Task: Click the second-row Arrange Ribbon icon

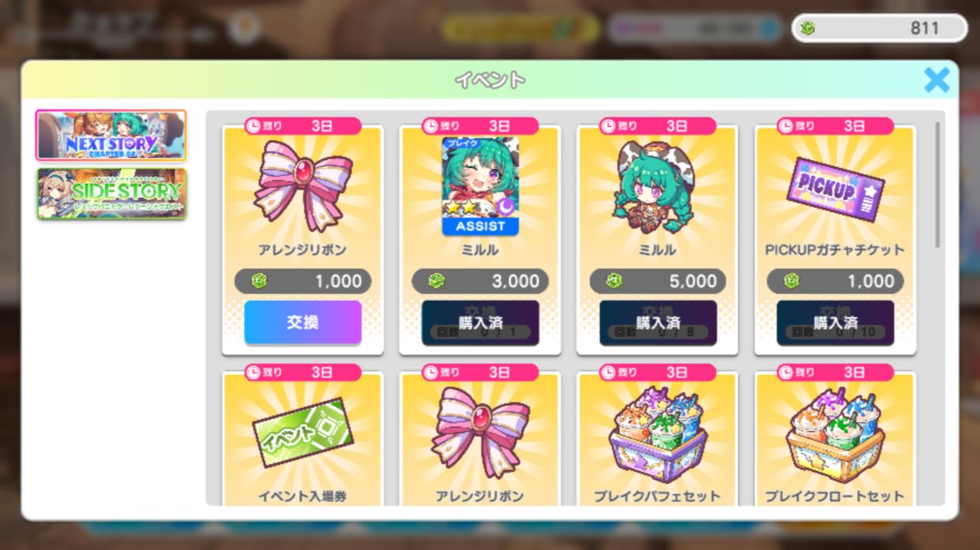Action: pos(480,432)
